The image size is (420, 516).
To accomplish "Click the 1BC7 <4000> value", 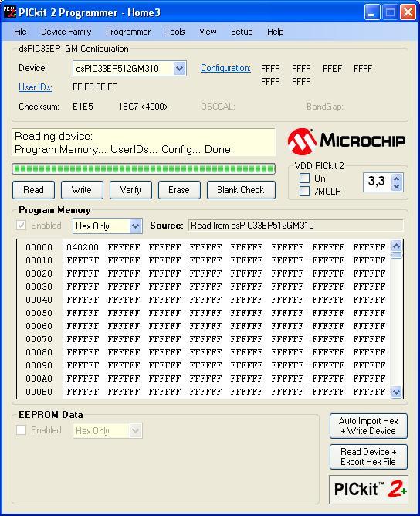I will 143,107.
